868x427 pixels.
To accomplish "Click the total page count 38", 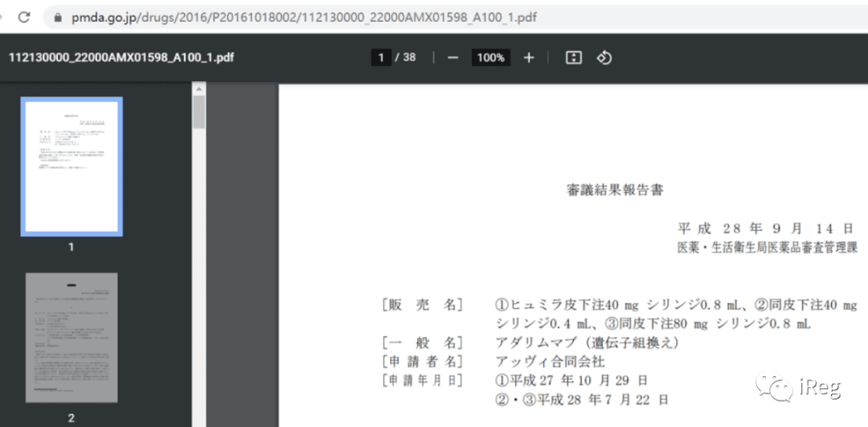I will coord(409,57).
